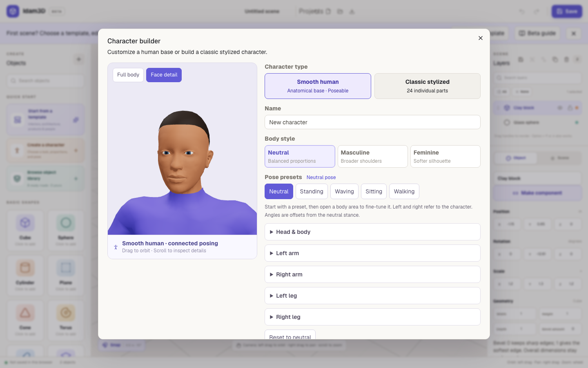
Task: Dismiss the first-scene banner with its X
Action: pyautogui.click(x=574, y=34)
